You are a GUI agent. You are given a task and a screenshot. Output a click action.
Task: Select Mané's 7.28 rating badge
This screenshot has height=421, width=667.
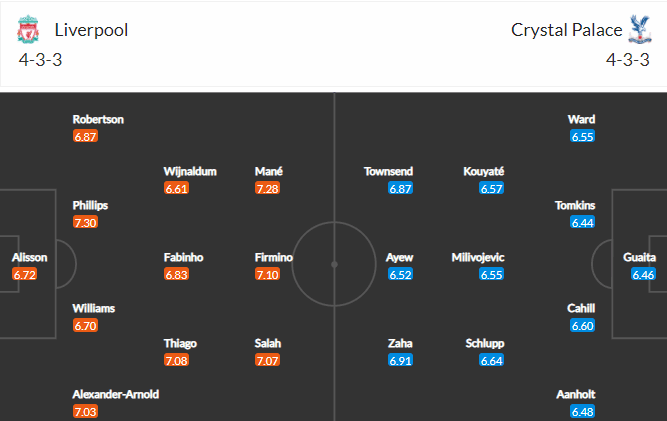click(268, 188)
